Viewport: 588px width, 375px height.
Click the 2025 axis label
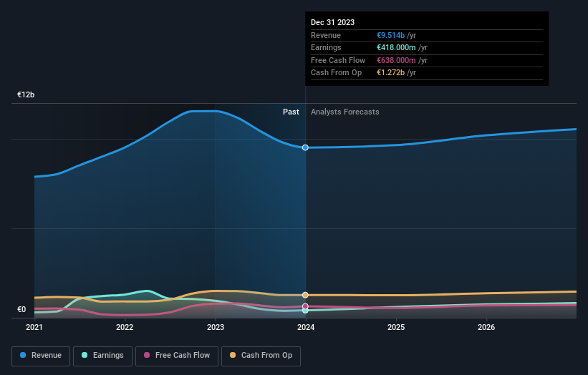pos(396,328)
